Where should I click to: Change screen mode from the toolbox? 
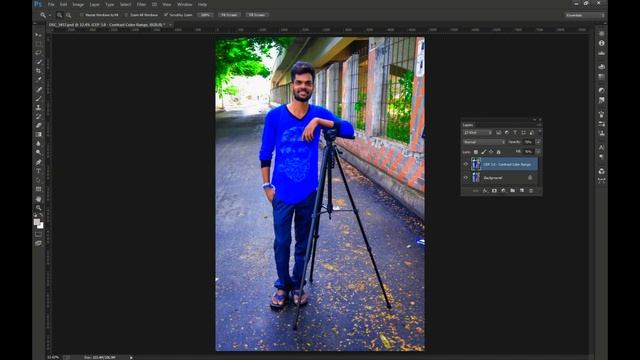point(38,243)
